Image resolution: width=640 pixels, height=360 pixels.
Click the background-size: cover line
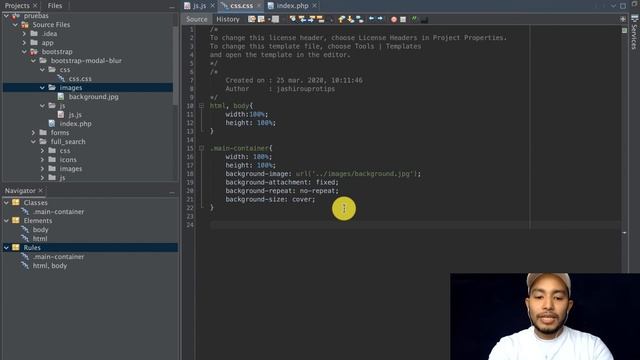[x=270, y=200]
